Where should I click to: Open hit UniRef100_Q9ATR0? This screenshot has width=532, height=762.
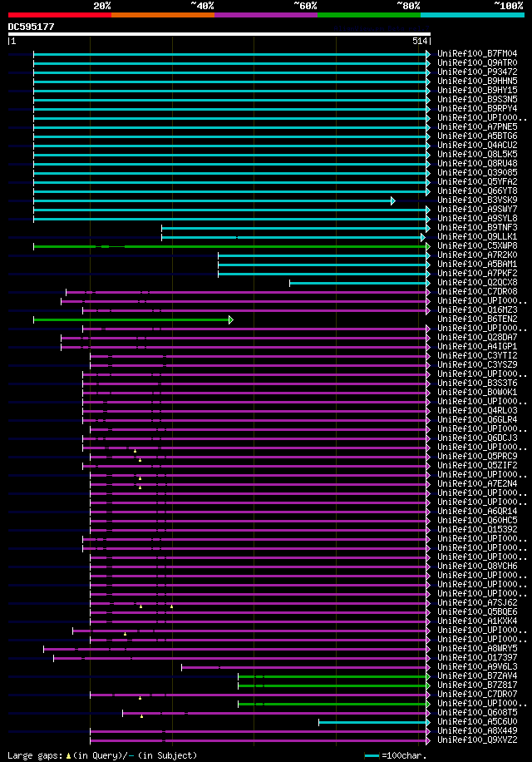pyautogui.click(x=477, y=62)
